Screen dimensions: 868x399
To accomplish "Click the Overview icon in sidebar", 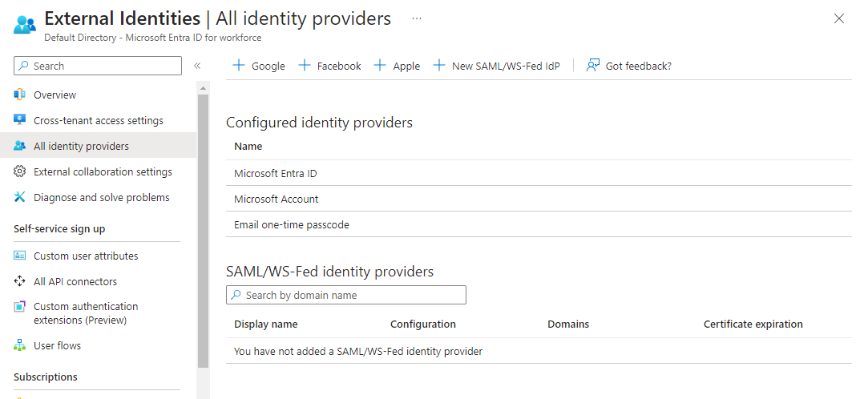I will pyautogui.click(x=20, y=95).
